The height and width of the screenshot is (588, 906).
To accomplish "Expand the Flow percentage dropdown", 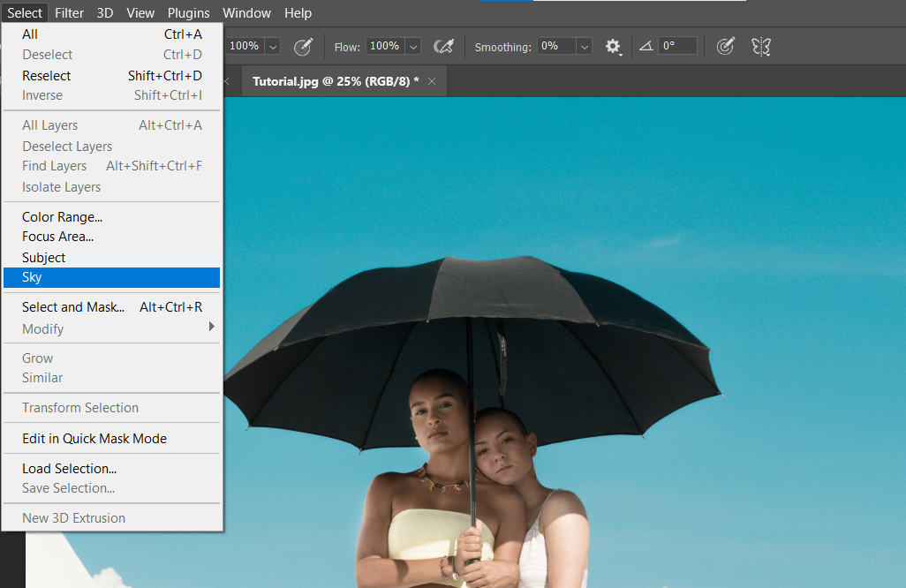I will click(413, 46).
